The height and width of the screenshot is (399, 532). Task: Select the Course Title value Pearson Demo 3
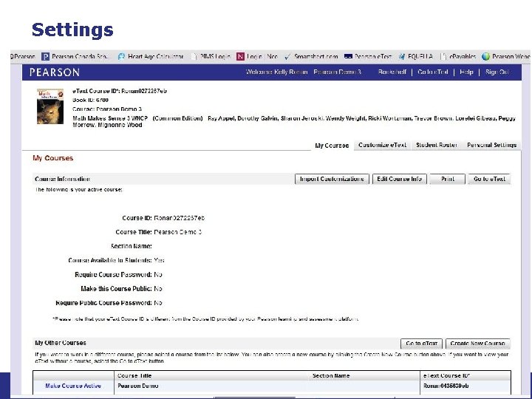pyautogui.click(x=178, y=232)
